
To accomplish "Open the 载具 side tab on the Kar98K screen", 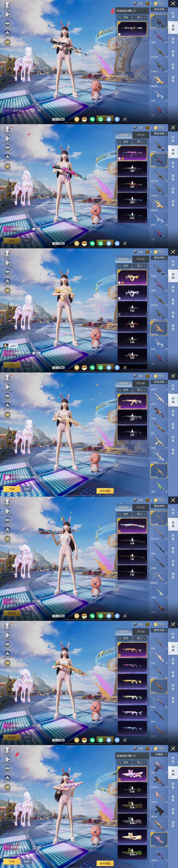I will (x=173, y=550).
